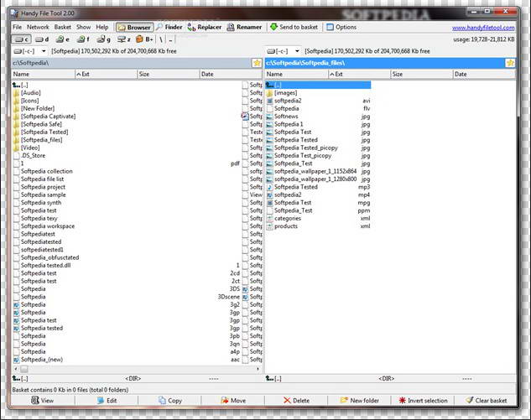Toggle the Browser mode button
The width and height of the screenshot is (531, 420).
pyautogui.click(x=133, y=27)
